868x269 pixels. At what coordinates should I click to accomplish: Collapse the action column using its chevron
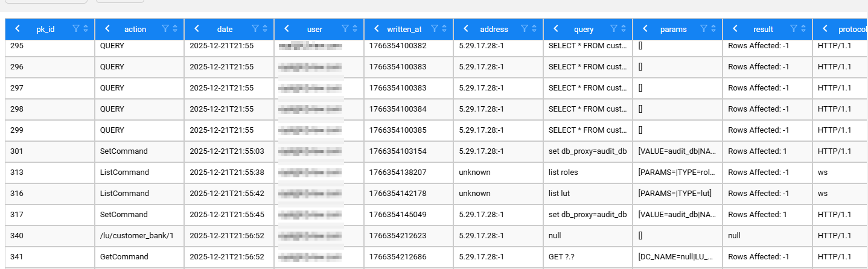click(x=107, y=28)
